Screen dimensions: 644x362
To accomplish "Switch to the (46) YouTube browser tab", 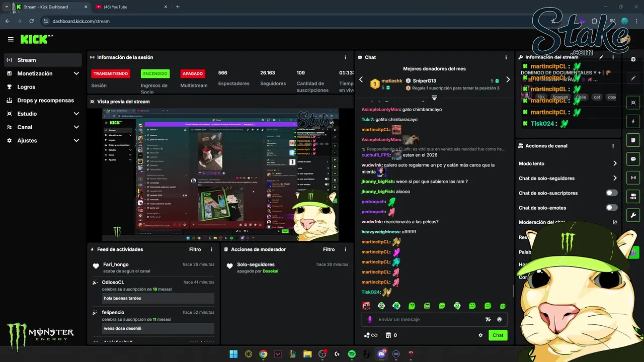I will click(x=131, y=7).
